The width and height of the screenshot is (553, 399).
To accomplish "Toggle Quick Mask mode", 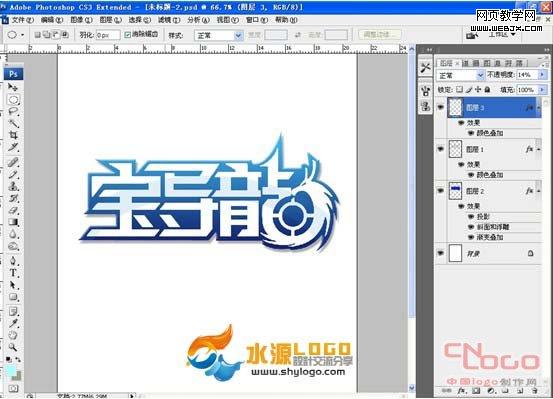I will 13,388.
